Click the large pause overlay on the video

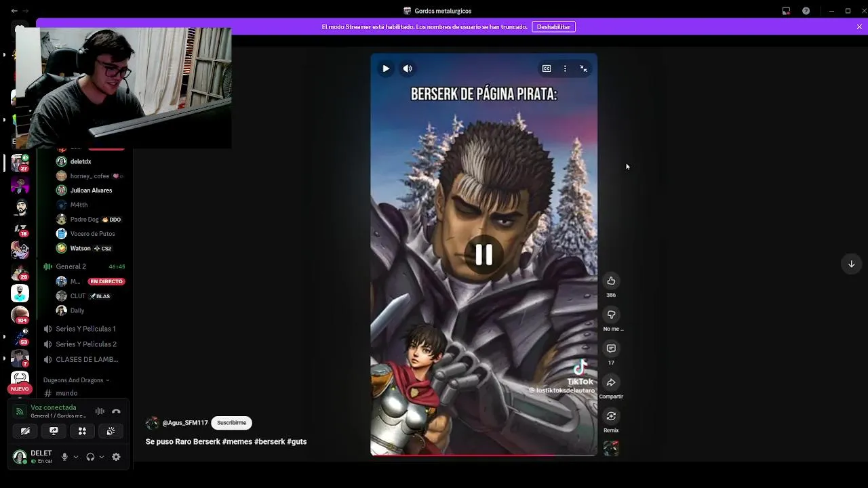[x=484, y=255]
